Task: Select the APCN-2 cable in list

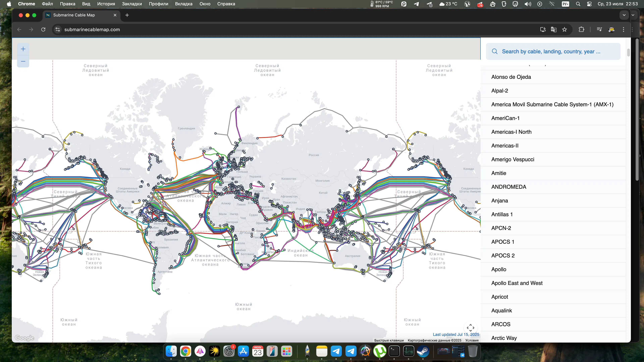Action: point(553,228)
